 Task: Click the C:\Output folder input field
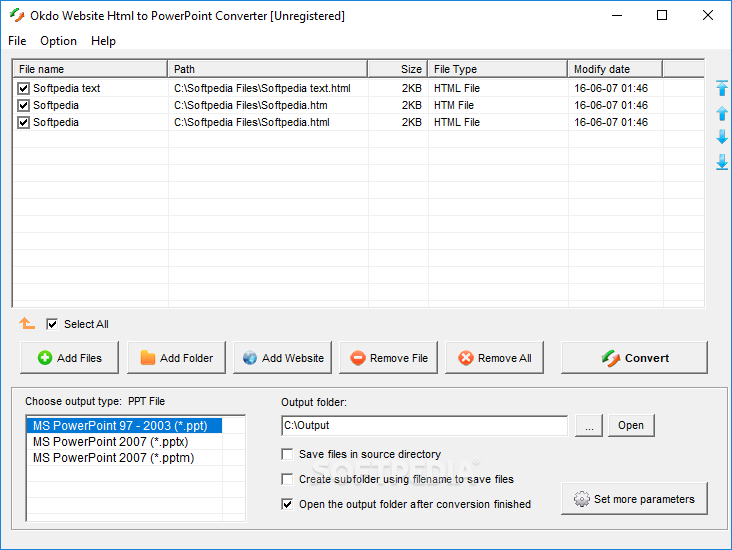click(425, 426)
